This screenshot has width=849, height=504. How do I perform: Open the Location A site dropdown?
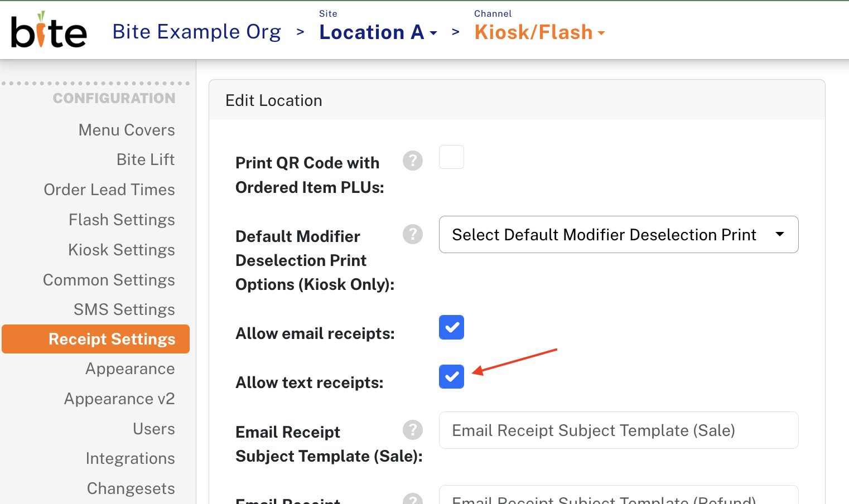point(378,32)
